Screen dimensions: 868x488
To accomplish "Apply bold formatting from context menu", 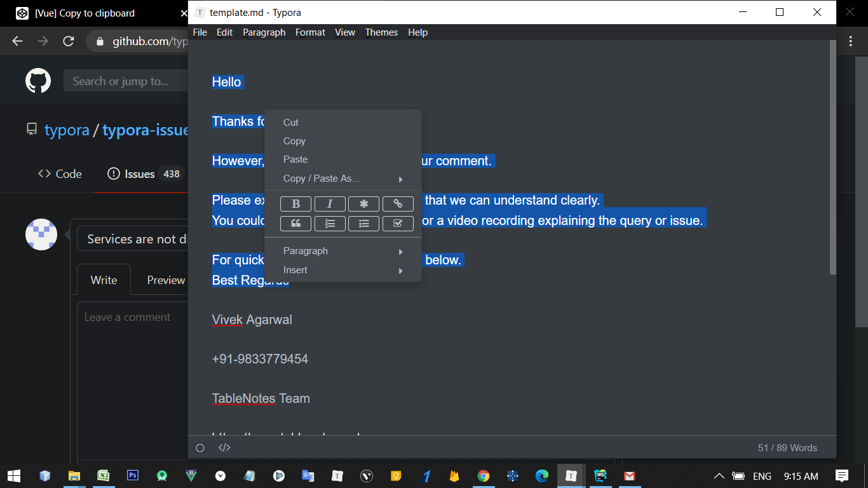I will (295, 203).
